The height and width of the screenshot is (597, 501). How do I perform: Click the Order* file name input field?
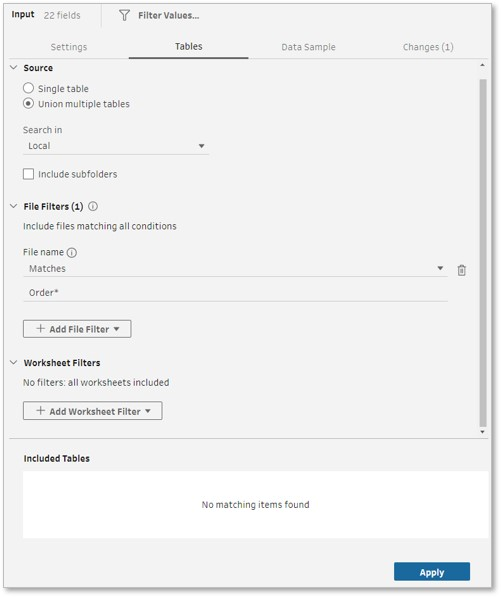click(x=235, y=293)
